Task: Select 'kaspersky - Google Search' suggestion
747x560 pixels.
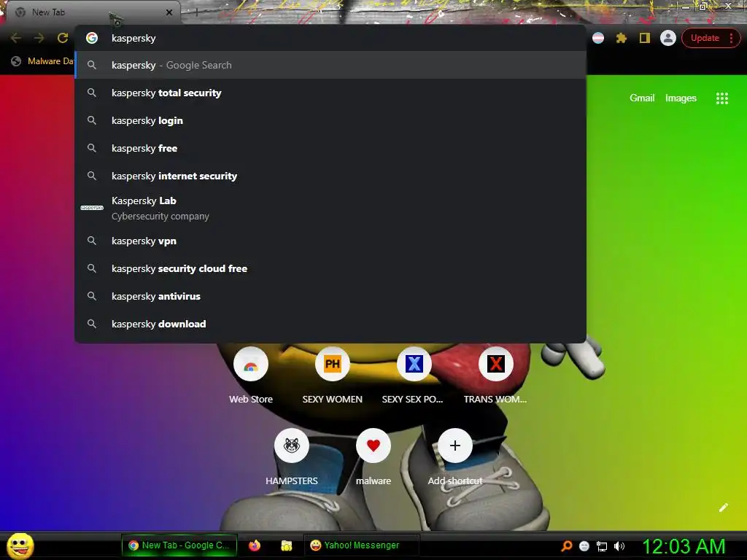Action: [x=330, y=65]
